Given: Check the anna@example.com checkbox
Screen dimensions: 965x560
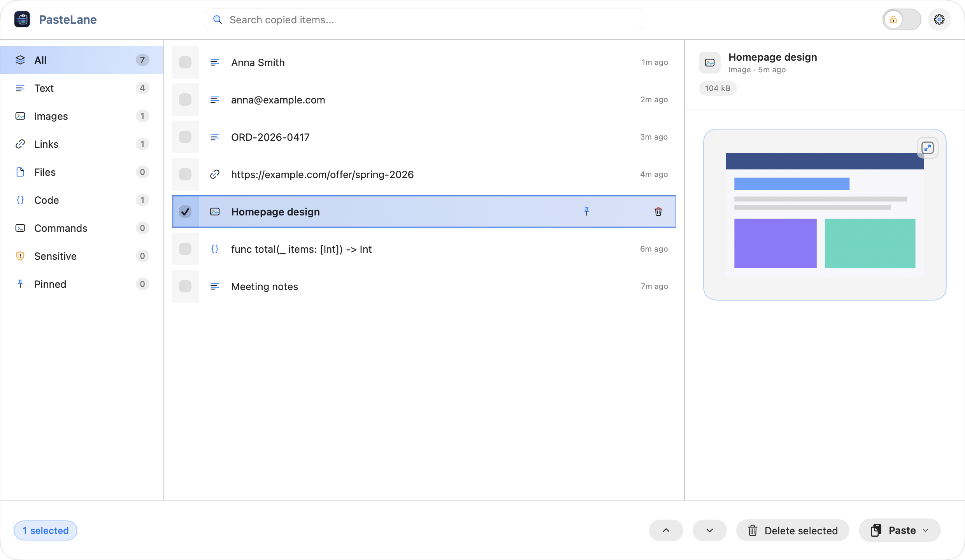Looking at the screenshot, I should (x=185, y=100).
